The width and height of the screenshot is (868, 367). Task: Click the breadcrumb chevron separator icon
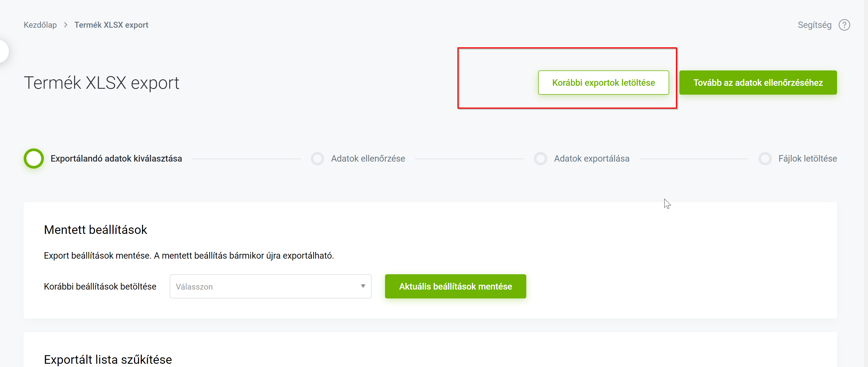pyautogui.click(x=66, y=25)
